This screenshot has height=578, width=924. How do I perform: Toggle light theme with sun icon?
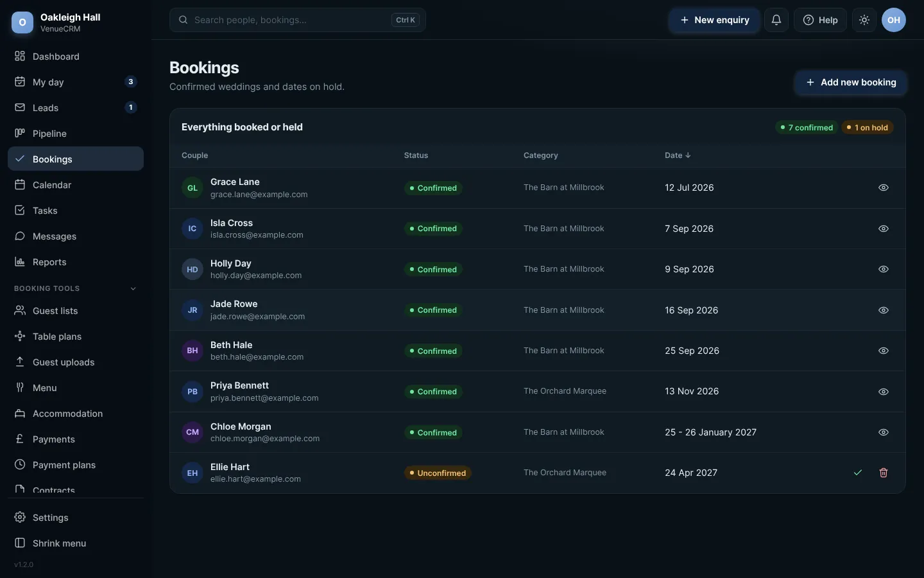point(864,20)
